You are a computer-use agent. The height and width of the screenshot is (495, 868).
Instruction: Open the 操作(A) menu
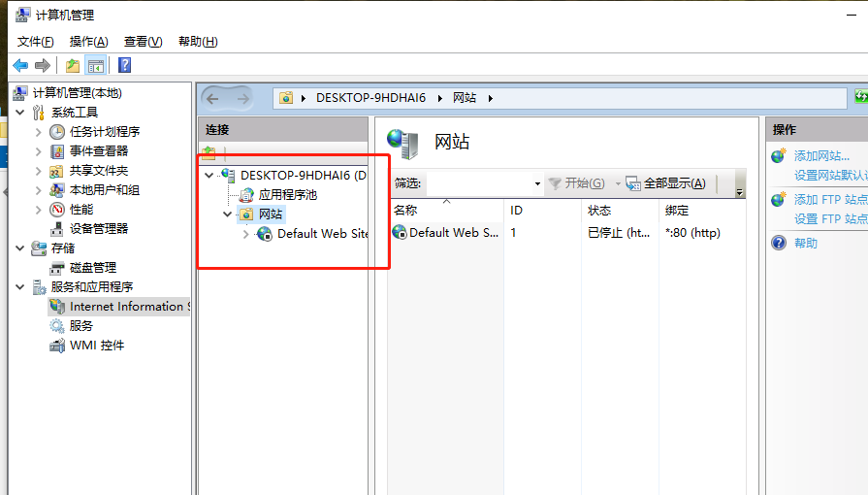tap(88, 42)
